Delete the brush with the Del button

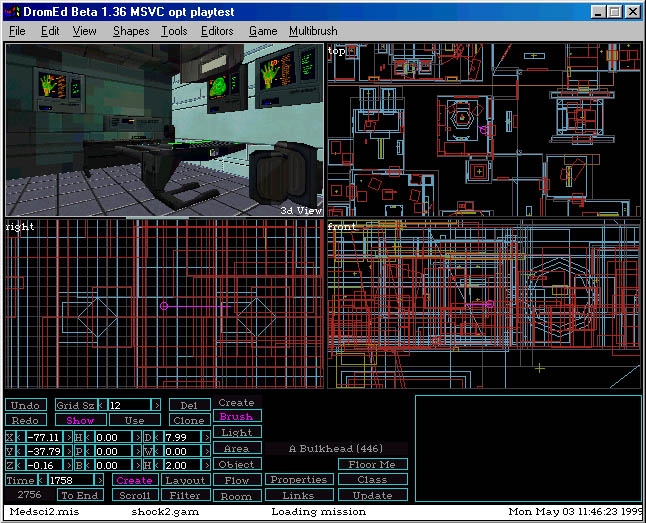pyautogui.click(x=189, y=405)
